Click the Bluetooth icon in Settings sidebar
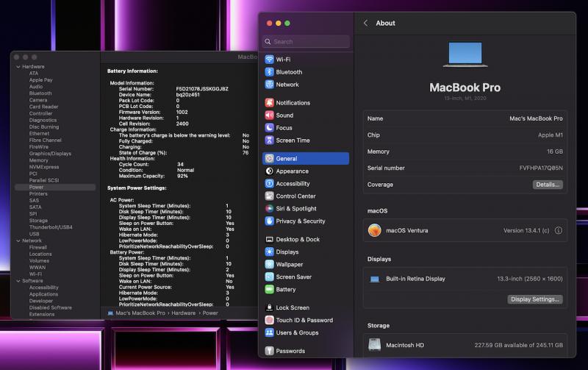 point(269,71)
